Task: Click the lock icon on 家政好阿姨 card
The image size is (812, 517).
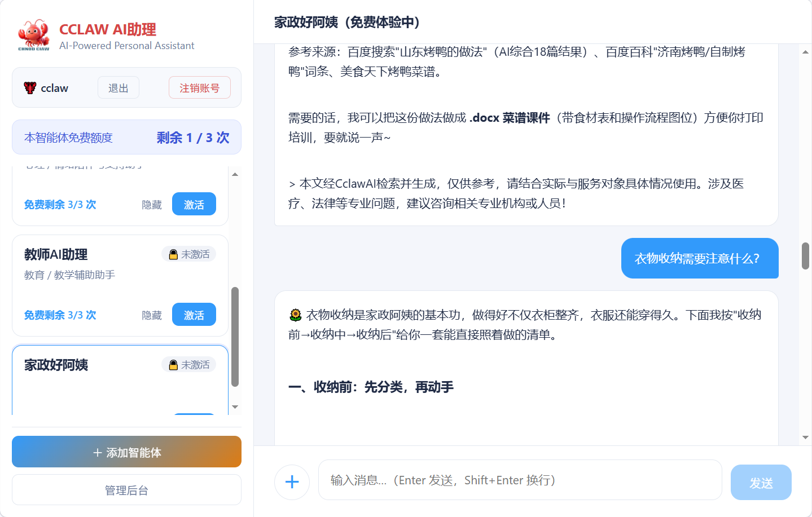Action: pos(173,365)
